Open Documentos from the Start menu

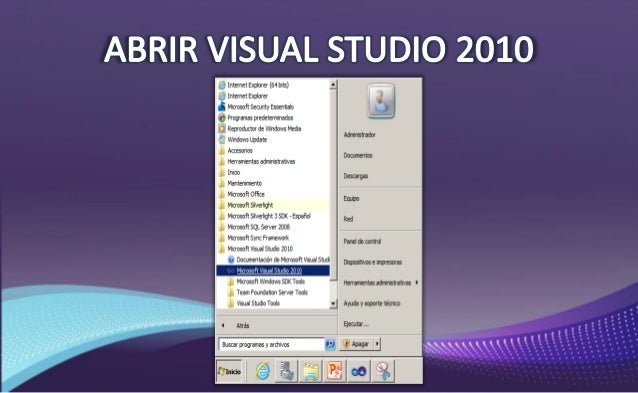(358, 155)
